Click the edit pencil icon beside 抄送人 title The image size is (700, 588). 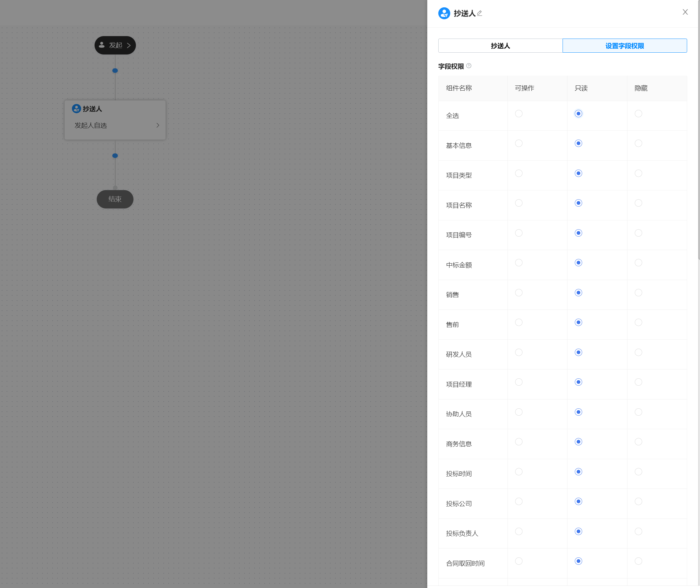coord(480,13)
